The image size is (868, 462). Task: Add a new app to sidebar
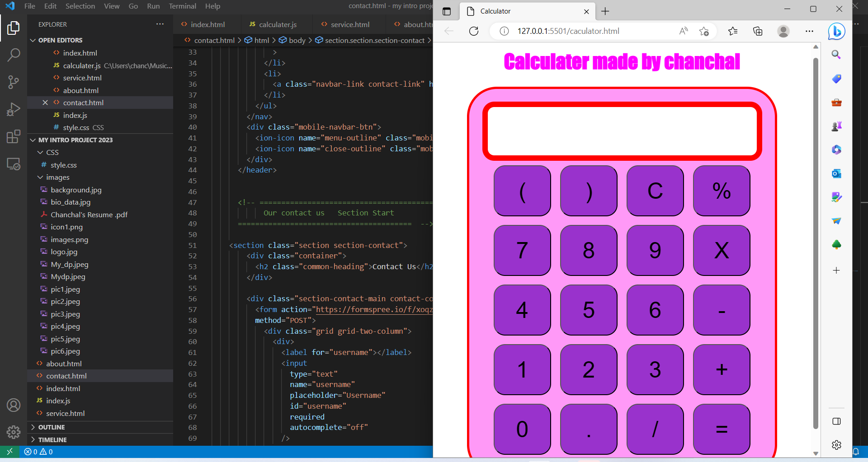point(836,271)
